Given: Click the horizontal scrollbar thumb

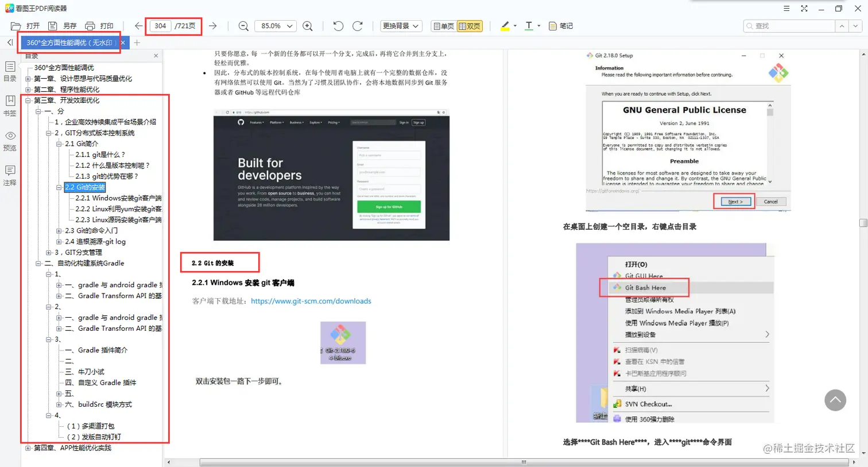Looking at the screenshot, I should (x=524, y=462).
